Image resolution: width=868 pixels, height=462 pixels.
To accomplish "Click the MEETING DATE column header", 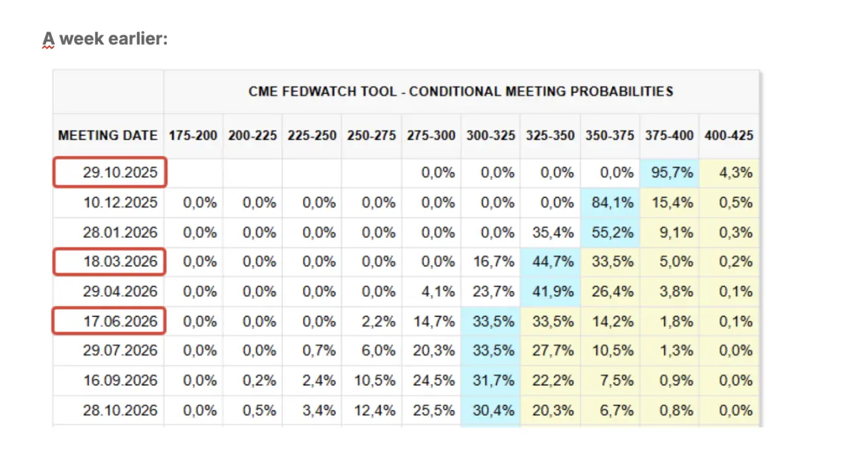I will pyautogui.click(x=108, y=135).
